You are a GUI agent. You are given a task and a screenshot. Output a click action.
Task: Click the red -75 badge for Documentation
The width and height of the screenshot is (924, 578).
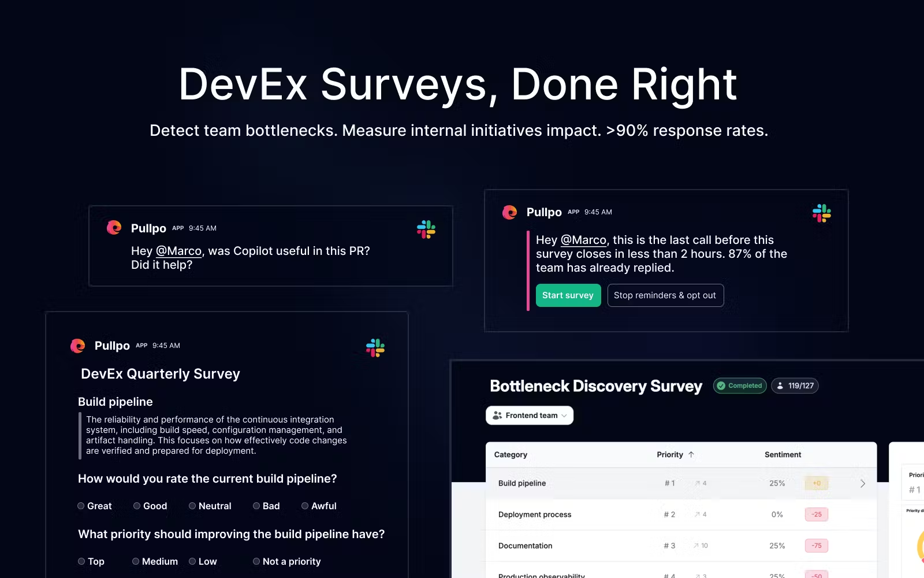[x=817, y=546]
